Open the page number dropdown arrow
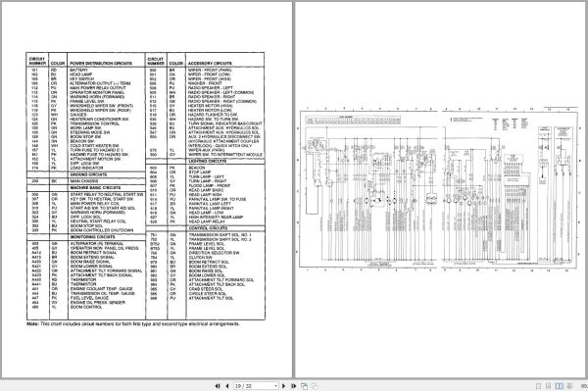This screenshot has width=588, height=391. pyautogui.click(x=276, y=386)
